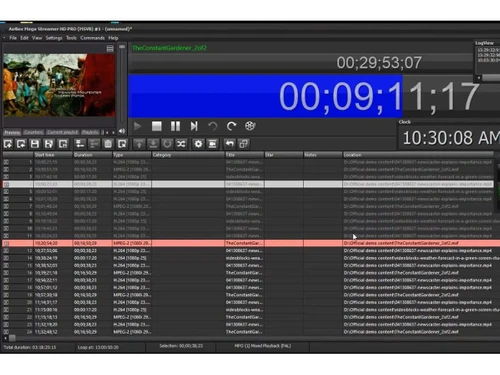
Task: Switch to the Preview tab
Action: [12, 132]
